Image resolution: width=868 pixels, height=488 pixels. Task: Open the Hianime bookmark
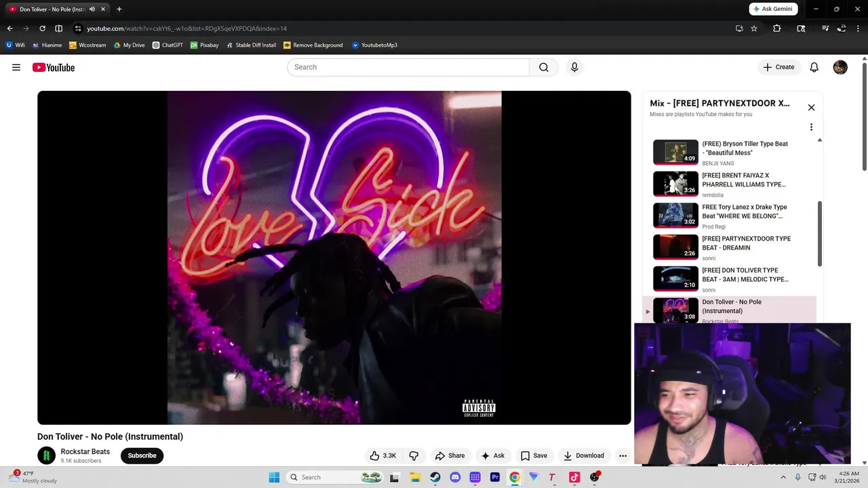click(x=47, y=45)
